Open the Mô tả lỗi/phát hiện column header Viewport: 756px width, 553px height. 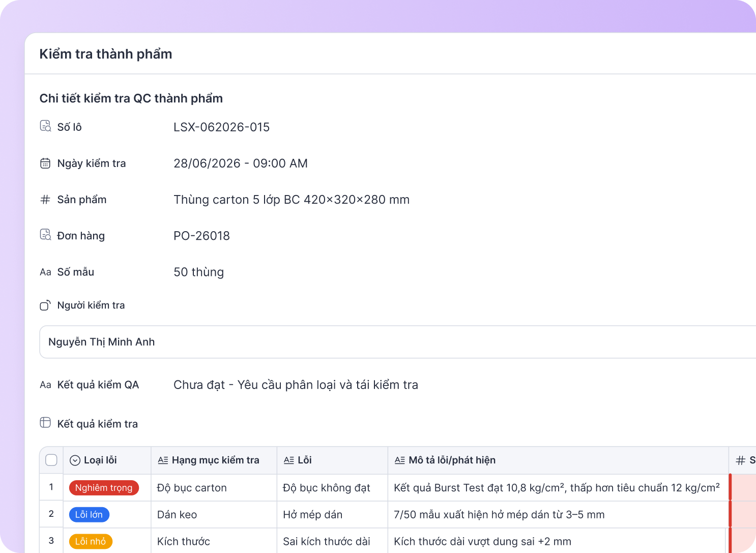pos(559,460)
